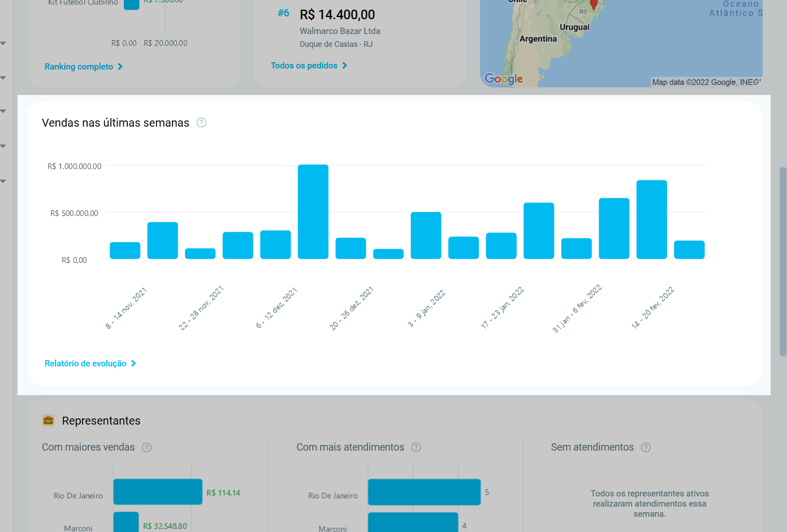
Task: Click the 20 - 26 dez, 2021 sales bar
Action: pyautogui.click(x=351, y=248)
